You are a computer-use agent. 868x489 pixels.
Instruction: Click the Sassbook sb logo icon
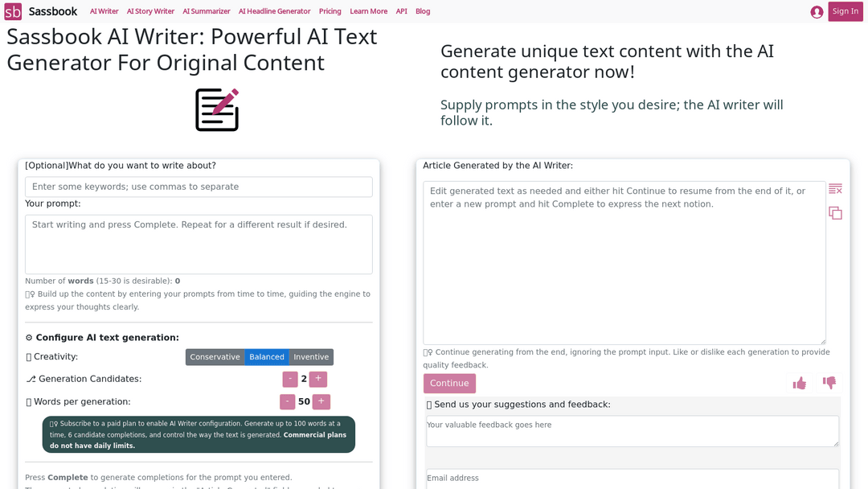click(13, 11)
